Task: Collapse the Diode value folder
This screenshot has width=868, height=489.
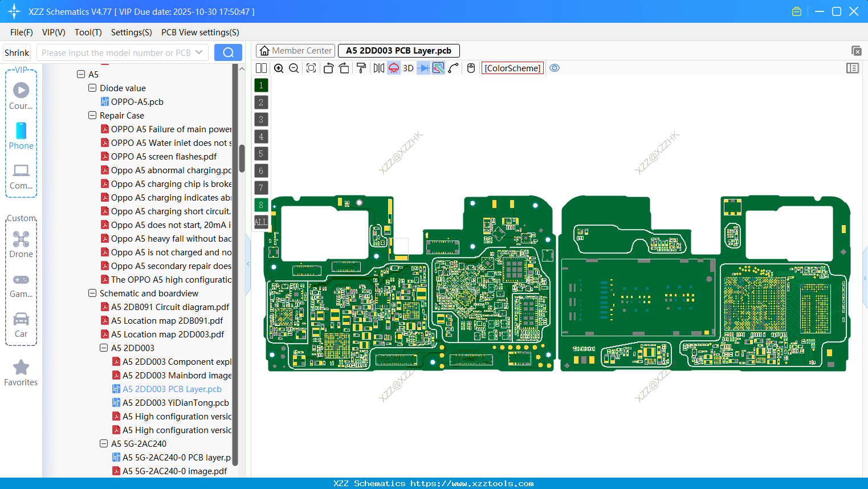Action: pos(92,88)
